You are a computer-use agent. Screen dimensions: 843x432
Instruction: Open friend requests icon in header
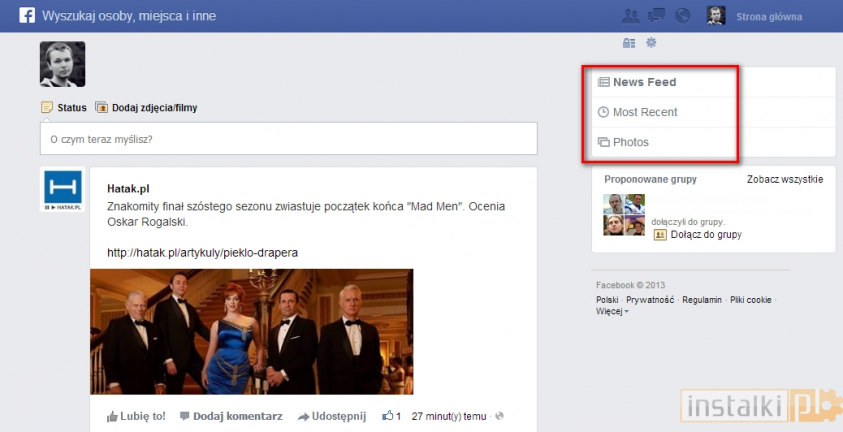pos(630,16)
